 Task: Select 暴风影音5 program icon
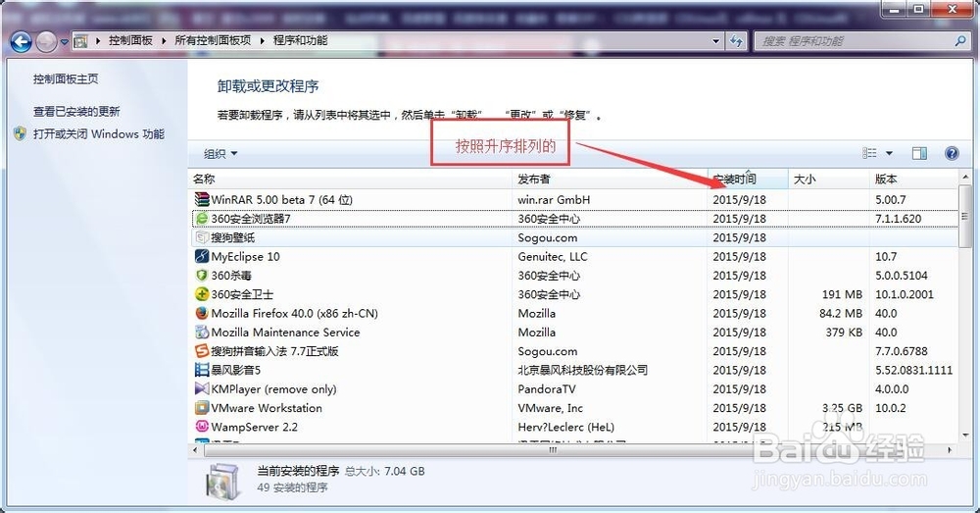click(x=201, y=370)
